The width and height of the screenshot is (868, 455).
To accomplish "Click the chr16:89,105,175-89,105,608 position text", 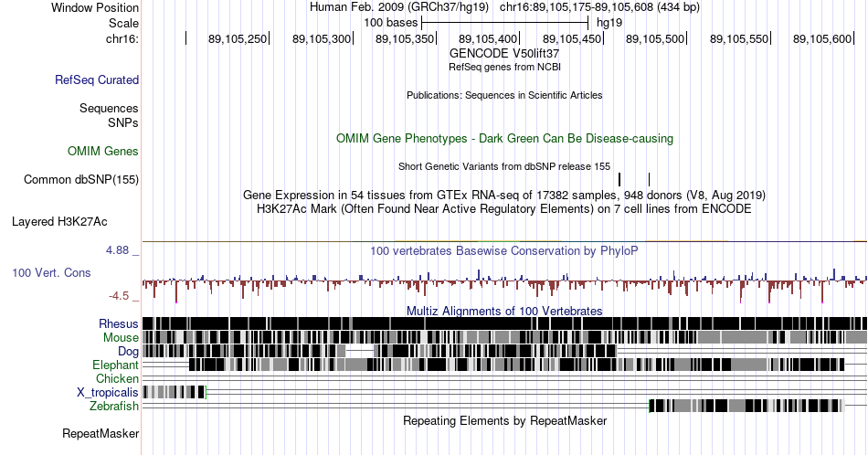I will tap(599, 7).
